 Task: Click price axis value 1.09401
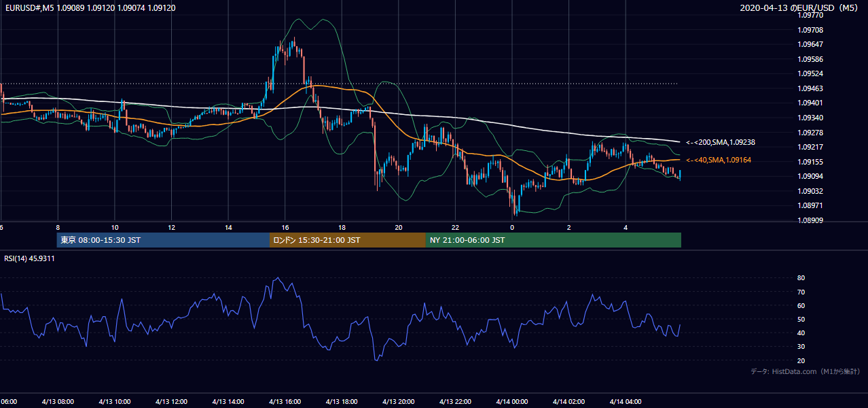[x=811, y=103]
